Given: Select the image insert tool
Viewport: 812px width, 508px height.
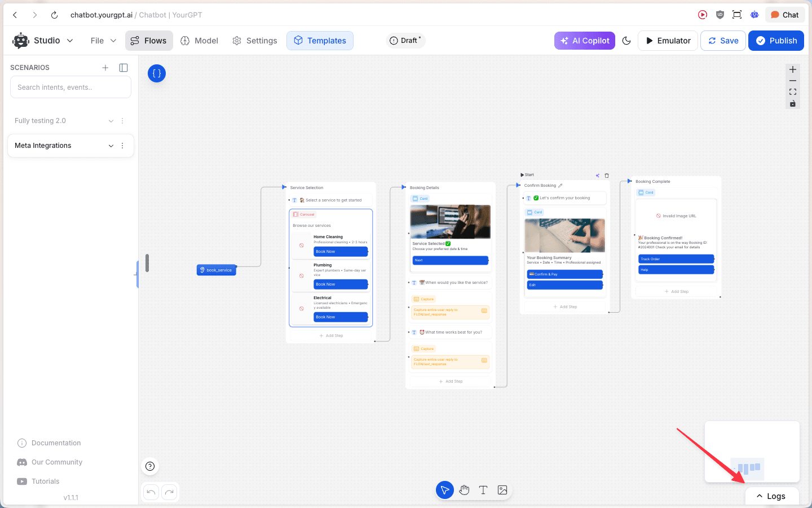Looking at the screenshot, I should [502, 490].
